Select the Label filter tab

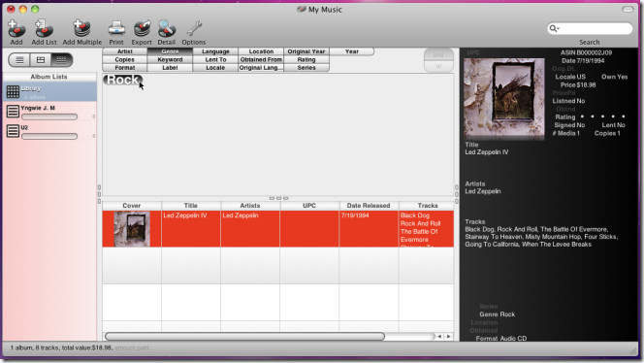(170, 67)
